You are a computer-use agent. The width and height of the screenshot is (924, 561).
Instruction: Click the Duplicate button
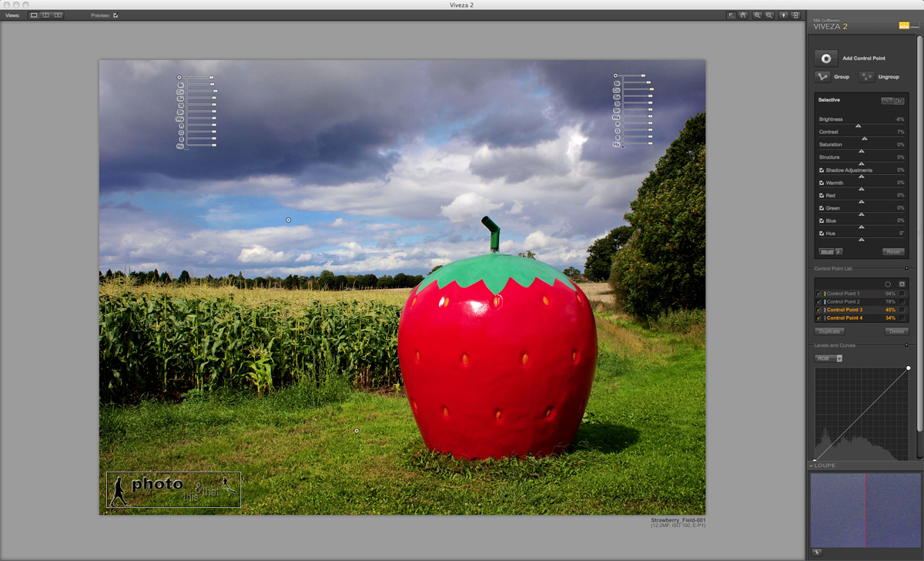[x=829, y=331]
